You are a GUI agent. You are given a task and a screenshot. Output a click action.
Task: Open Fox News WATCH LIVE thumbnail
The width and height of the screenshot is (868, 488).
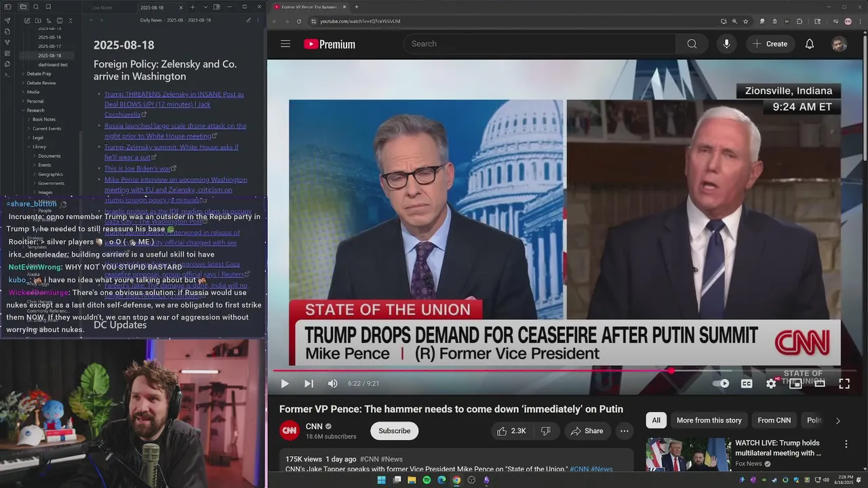pos(688,454)
